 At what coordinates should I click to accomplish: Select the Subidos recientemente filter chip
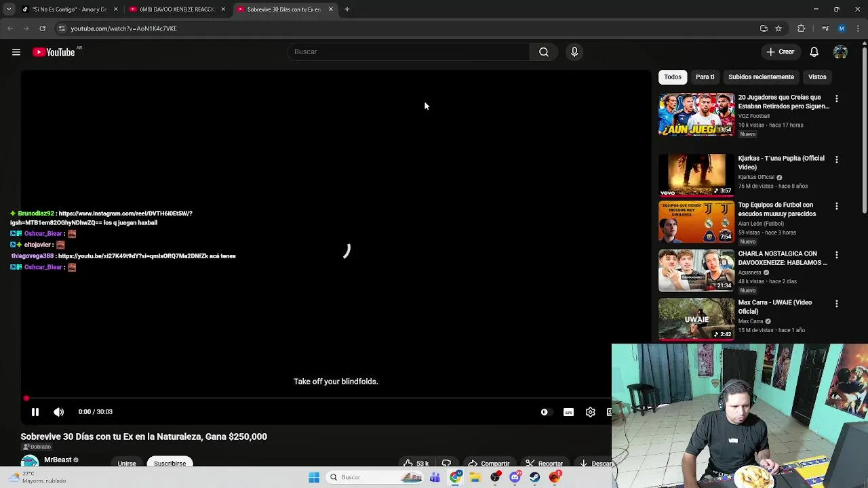click(761, 77)
